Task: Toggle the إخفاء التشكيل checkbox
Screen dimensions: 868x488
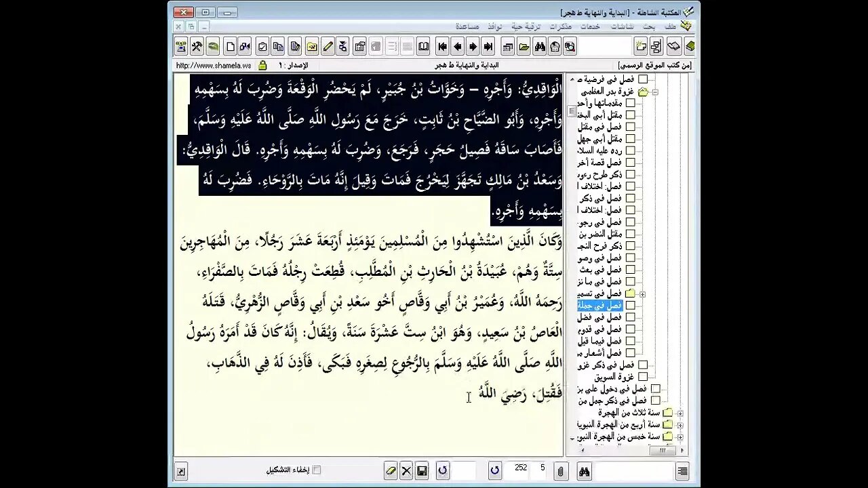Action: tap(316, 470)
